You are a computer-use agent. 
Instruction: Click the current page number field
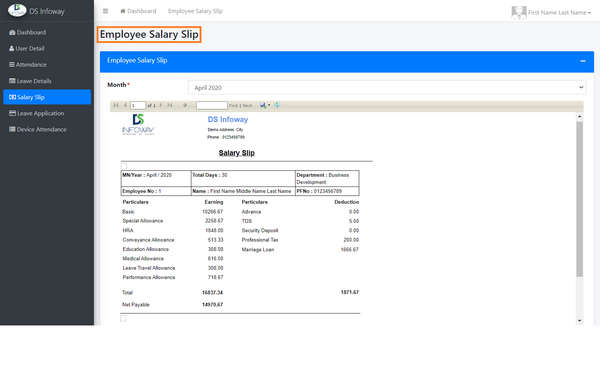[138, 105]
